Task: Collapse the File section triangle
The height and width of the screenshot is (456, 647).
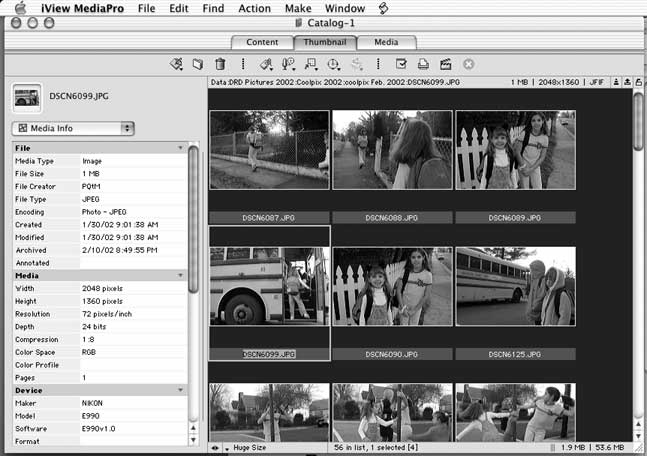Action: coord(180,148)
